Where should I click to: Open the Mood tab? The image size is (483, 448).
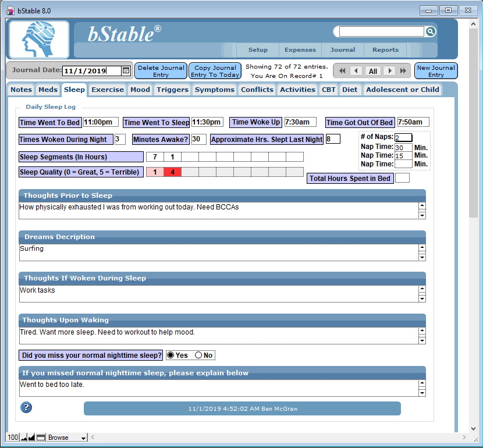pyautogui.click(x=140, y=90)
